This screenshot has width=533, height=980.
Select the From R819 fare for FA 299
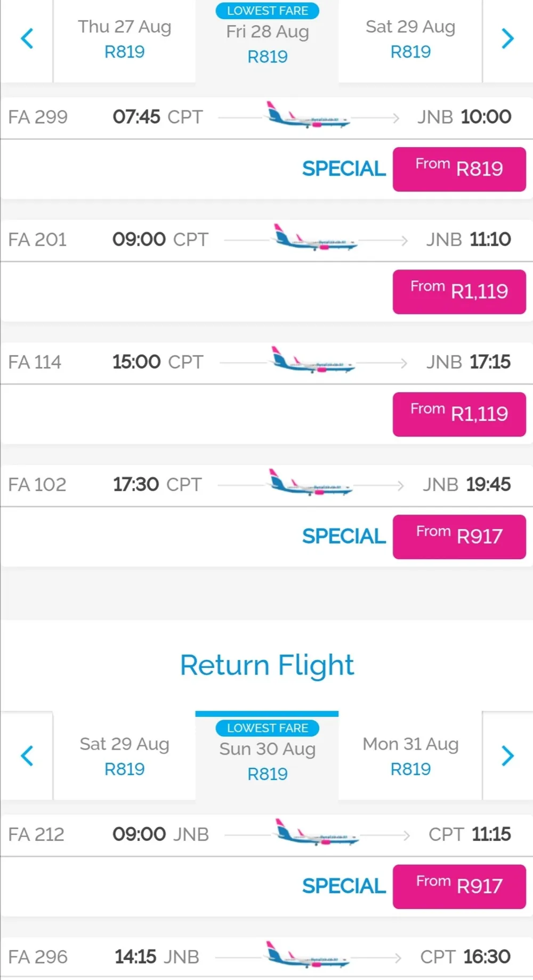pos(459,169)
